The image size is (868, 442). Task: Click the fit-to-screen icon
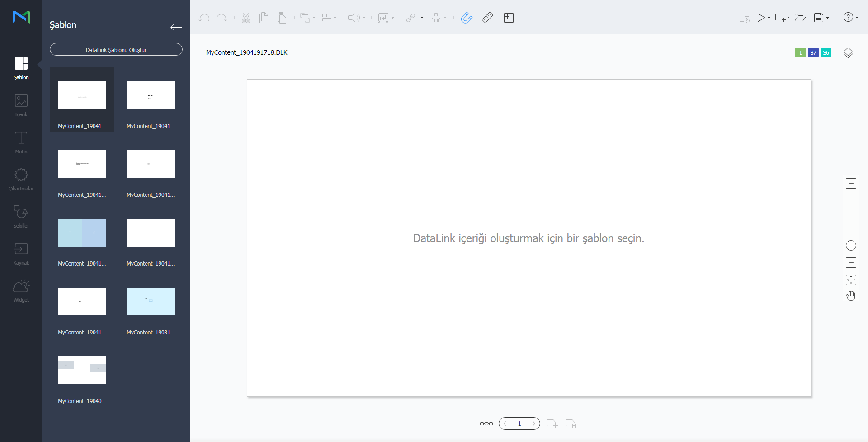point(851,280)
